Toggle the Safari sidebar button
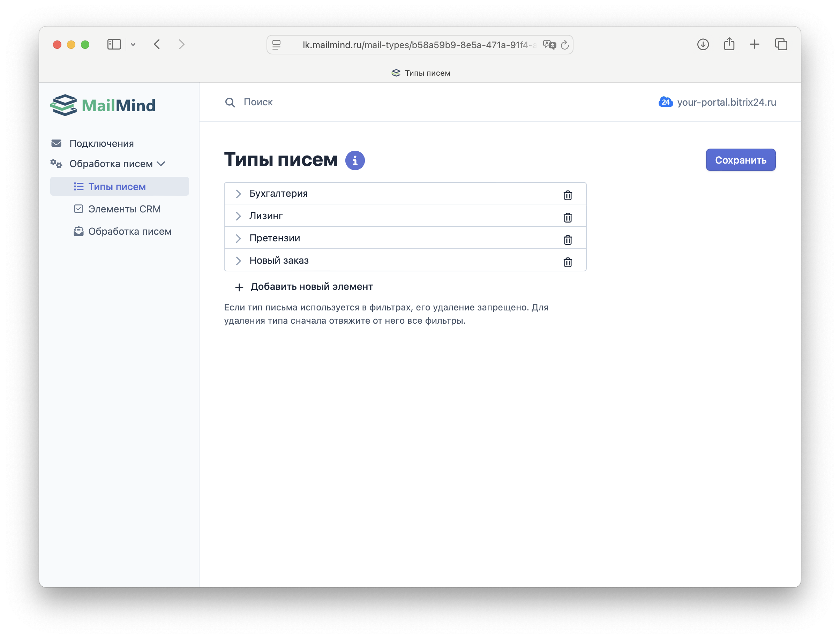 point(114,45)
